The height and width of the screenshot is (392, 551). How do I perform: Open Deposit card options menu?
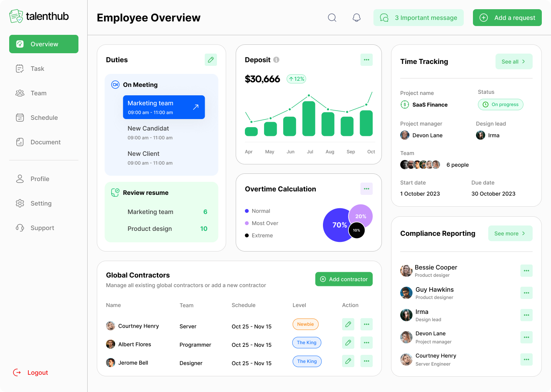tap(367, 60)
